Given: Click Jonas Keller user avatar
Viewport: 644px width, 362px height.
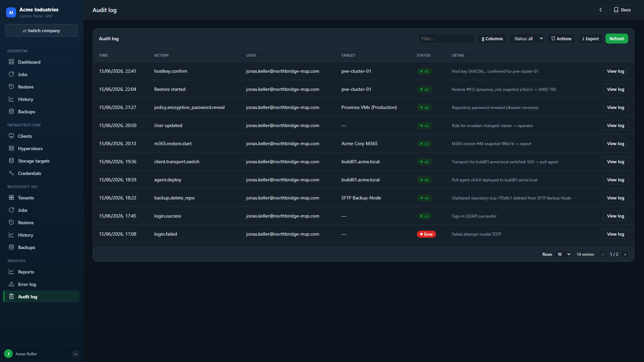Looking at the screenshot, I should coord(8,354).
